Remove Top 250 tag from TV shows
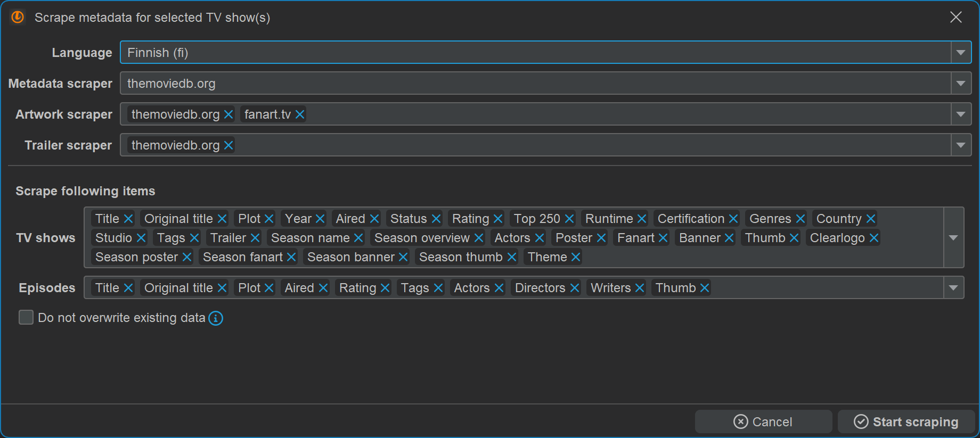 569,219
